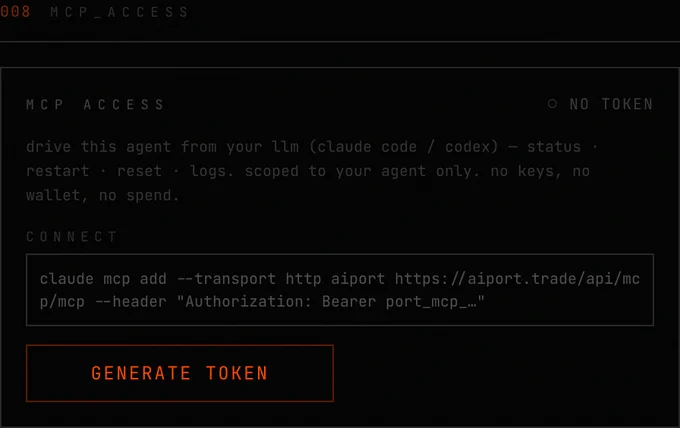Click the CONNECT label above the command

coord(72,236)
